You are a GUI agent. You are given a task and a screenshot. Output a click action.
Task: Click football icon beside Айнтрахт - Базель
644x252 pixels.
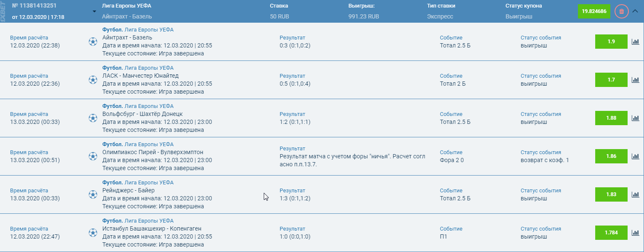93,42
